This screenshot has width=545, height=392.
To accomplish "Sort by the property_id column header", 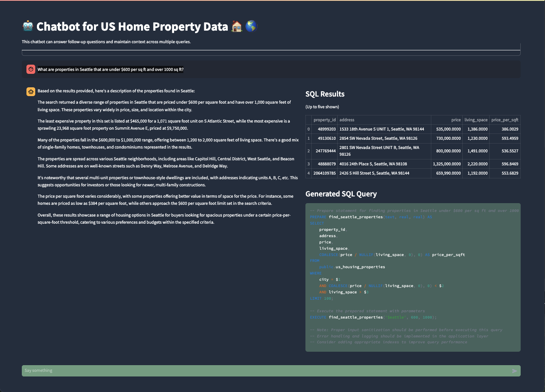I will [324, 120].
